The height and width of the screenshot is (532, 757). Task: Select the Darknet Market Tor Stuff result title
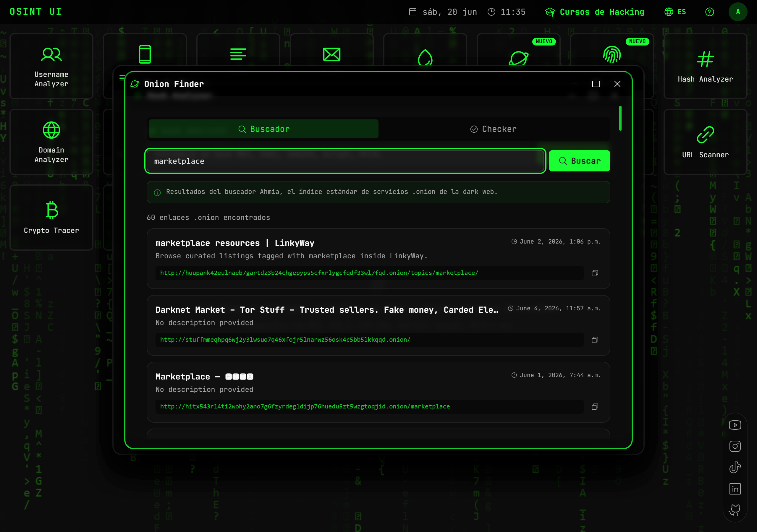pyautogui.click(x=327, y=310)
